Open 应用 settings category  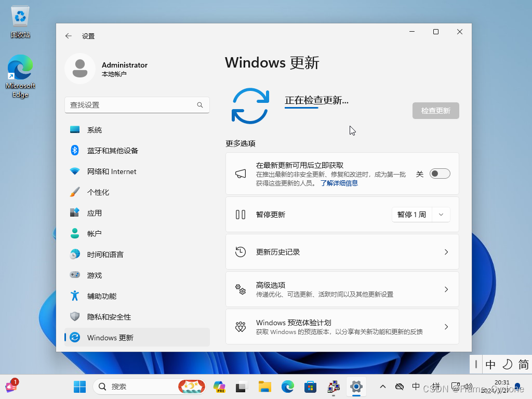click(x=137, y=213)
